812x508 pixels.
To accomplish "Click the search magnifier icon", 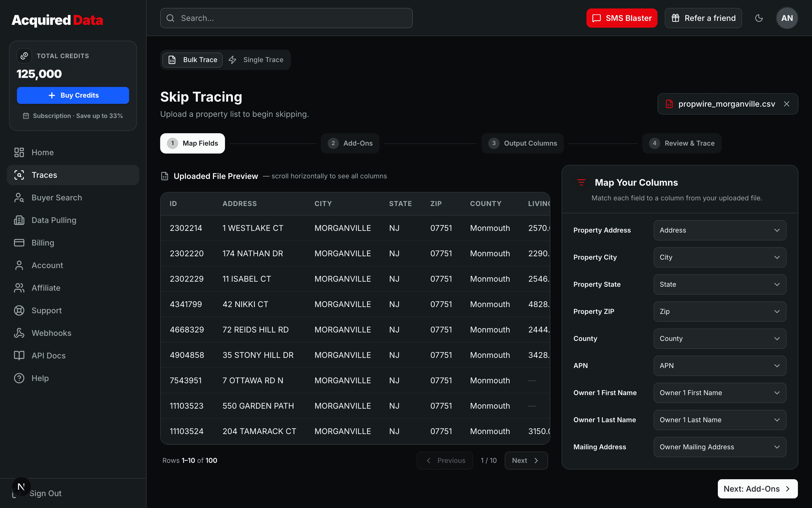I will click(x=171, y=18).
